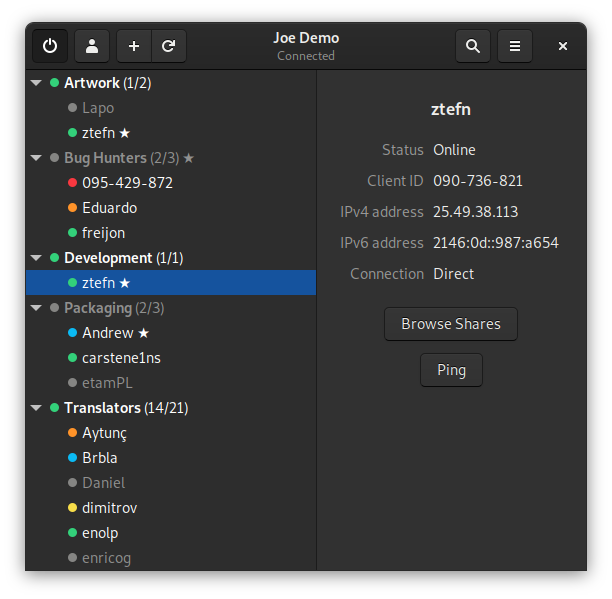Collapse the Development group arrow

click(37, 258)
